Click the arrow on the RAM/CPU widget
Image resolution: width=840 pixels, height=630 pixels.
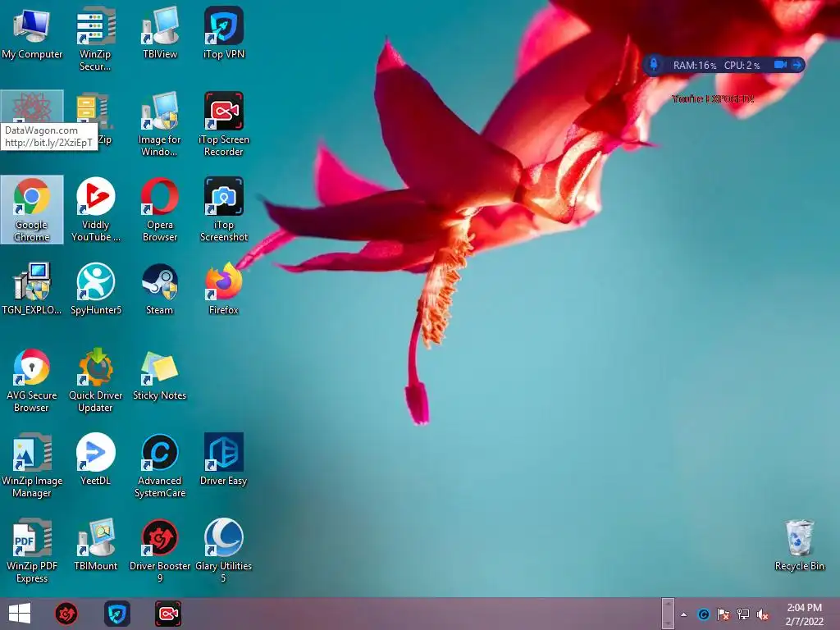tap(797, 65)
